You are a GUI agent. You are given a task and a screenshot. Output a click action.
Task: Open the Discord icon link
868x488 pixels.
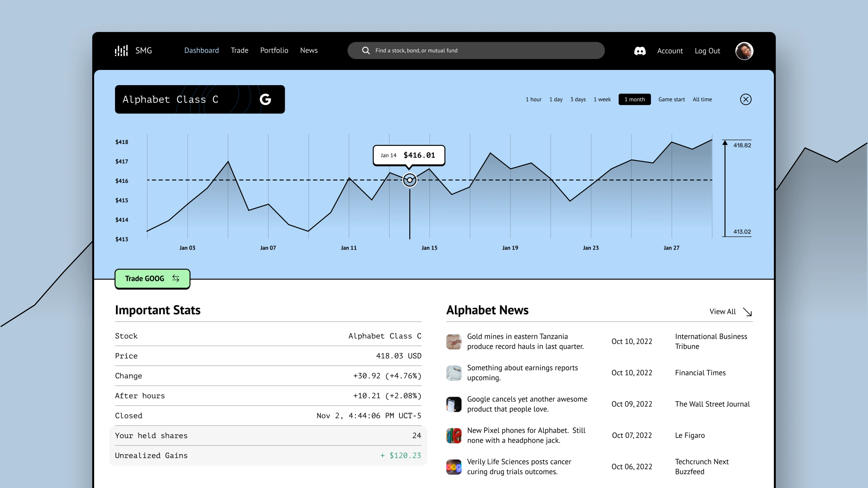coord(640,51)
